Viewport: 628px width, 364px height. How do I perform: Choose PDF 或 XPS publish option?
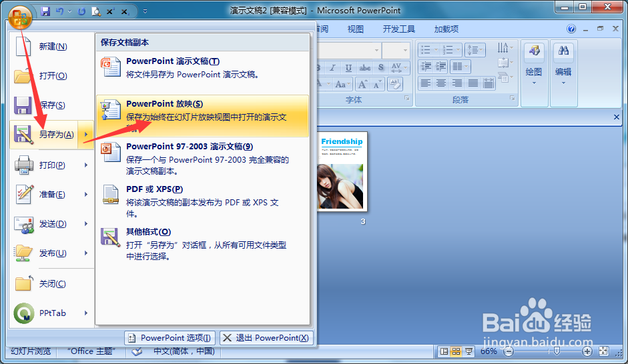(202, 201)
